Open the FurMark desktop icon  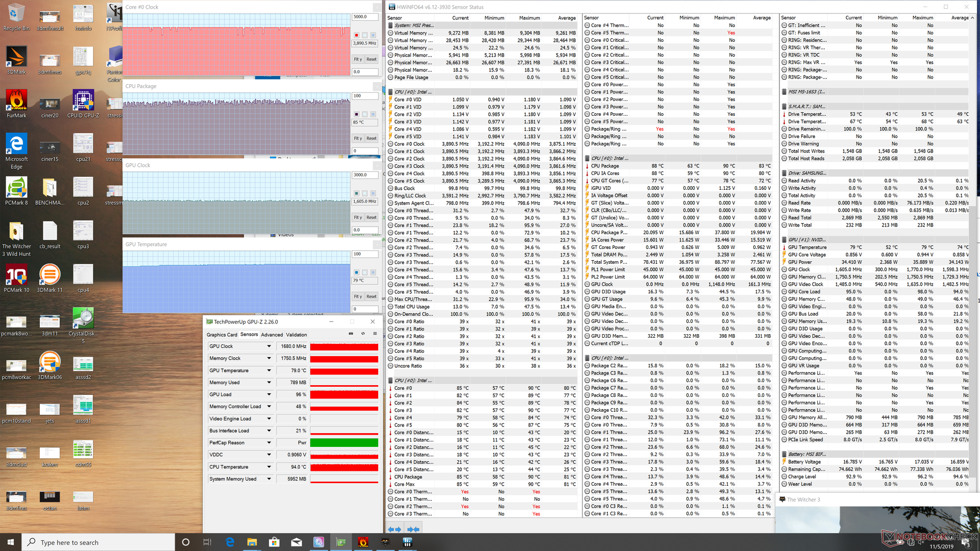tap(16, 104)
